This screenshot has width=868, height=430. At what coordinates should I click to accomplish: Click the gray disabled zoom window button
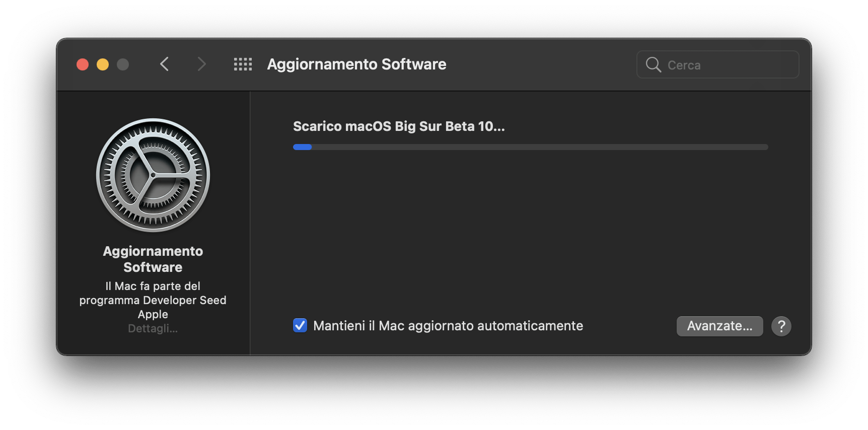123,64
